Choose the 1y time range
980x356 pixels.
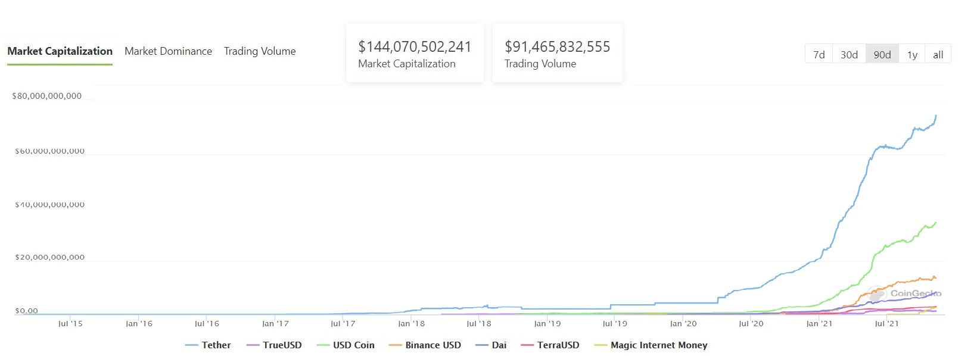pos(912,54)
